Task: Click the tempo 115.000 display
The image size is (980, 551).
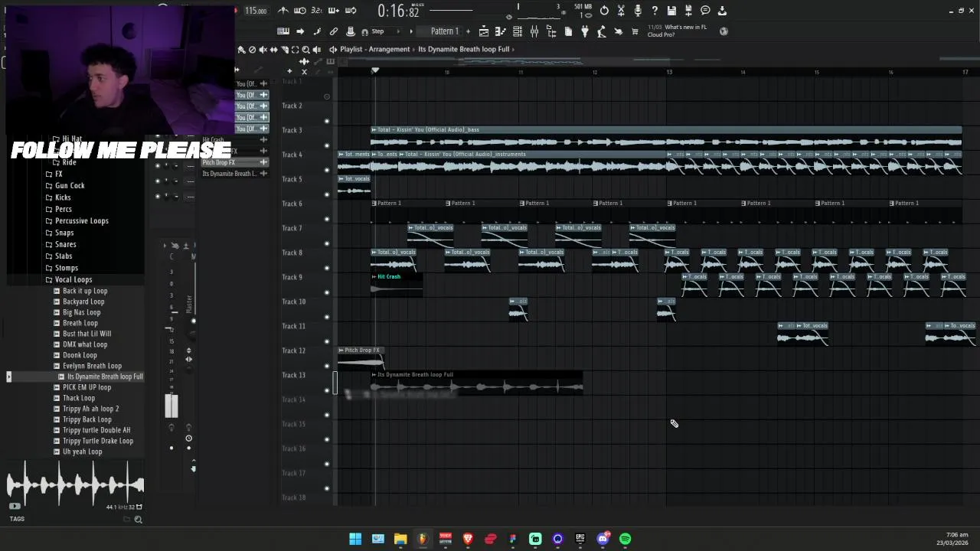Action: [256, 11]
